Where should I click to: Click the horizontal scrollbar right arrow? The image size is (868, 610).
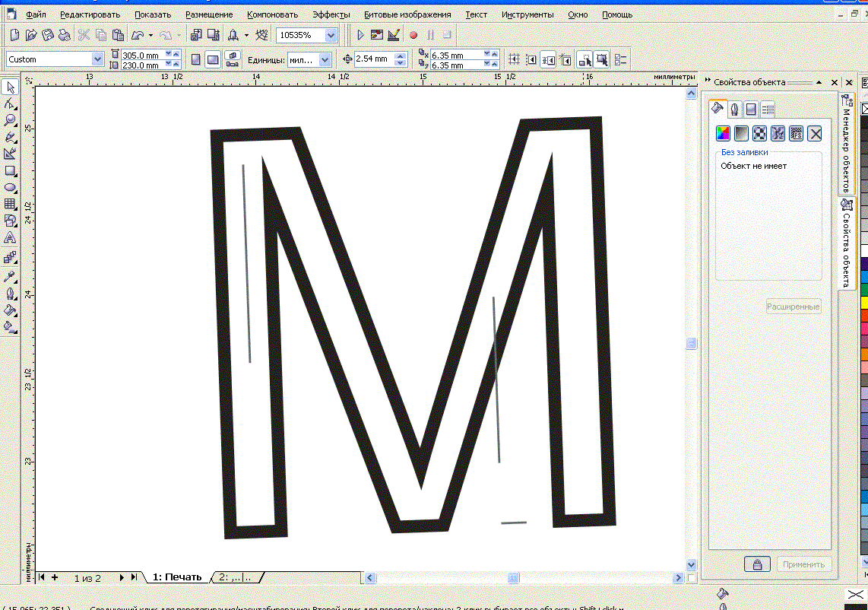click(x=678, y=578)
